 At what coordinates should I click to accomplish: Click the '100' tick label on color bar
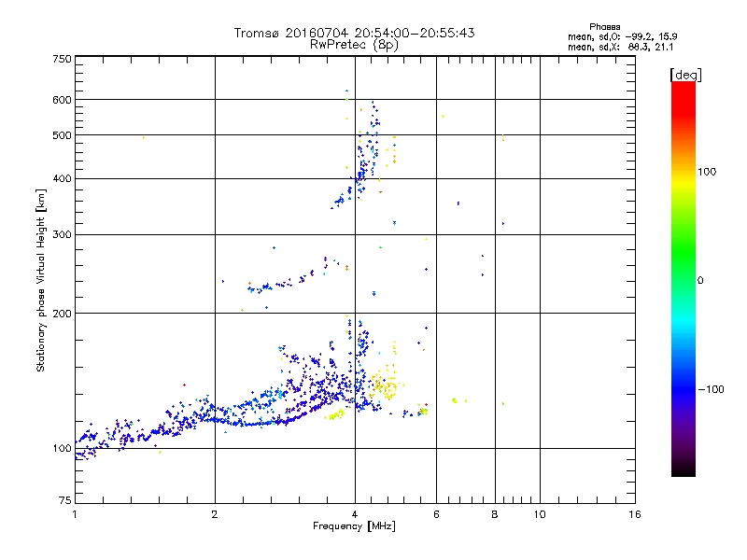coord(707,172)
